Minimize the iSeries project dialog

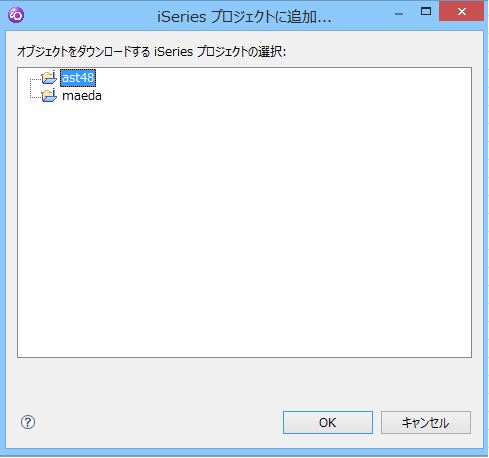click(399, 14)
